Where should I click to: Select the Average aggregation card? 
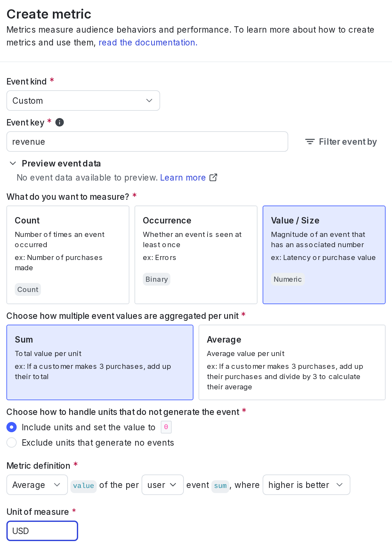click(x=292, y=362)
